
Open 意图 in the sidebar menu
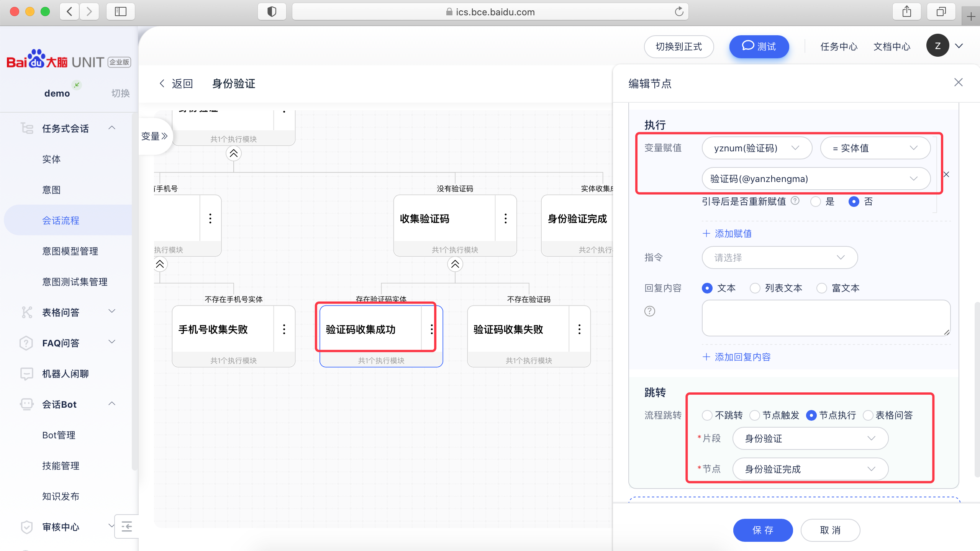pos(51,190)
